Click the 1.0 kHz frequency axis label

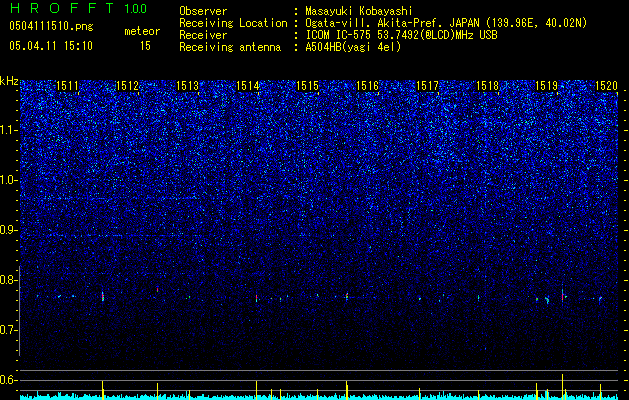[8, 180]
